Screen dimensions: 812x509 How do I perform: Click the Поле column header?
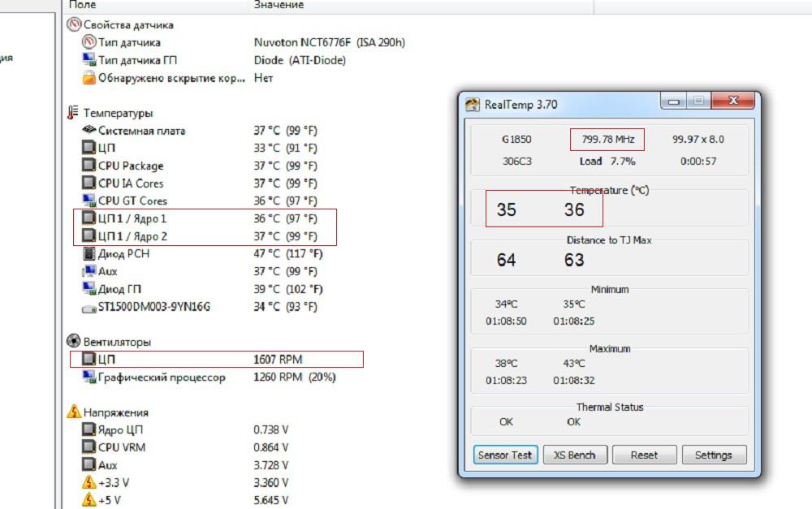pyautogui.click(x=83, y=5)
